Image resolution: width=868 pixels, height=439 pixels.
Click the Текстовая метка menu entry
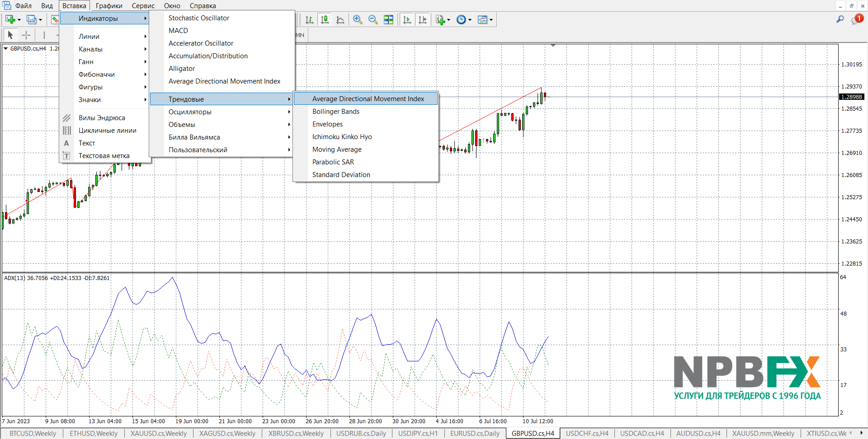104,156
